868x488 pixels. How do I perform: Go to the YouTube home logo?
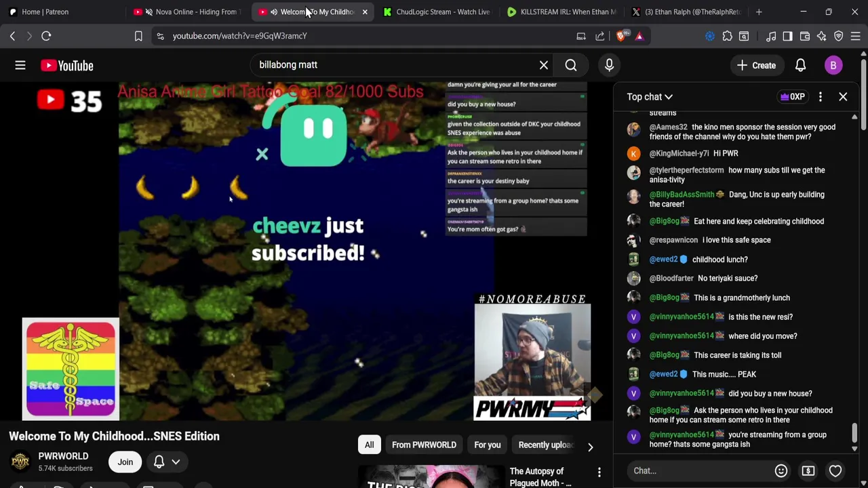tap(66, 65)
